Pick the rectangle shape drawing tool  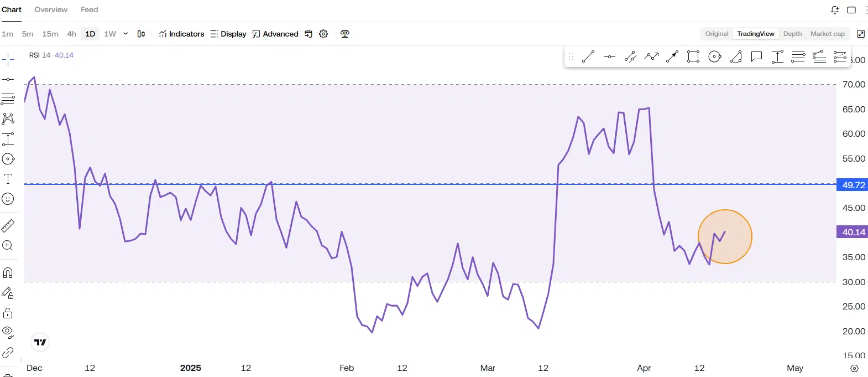(693, 56)
